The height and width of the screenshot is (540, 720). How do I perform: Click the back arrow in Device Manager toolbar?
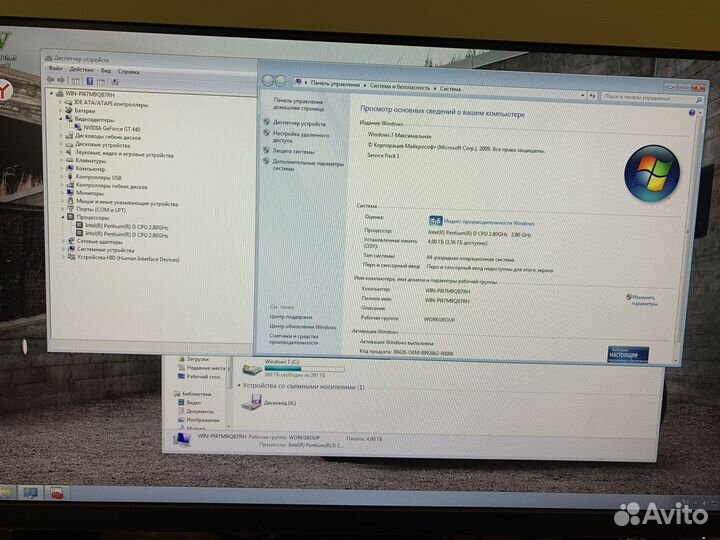51,80
